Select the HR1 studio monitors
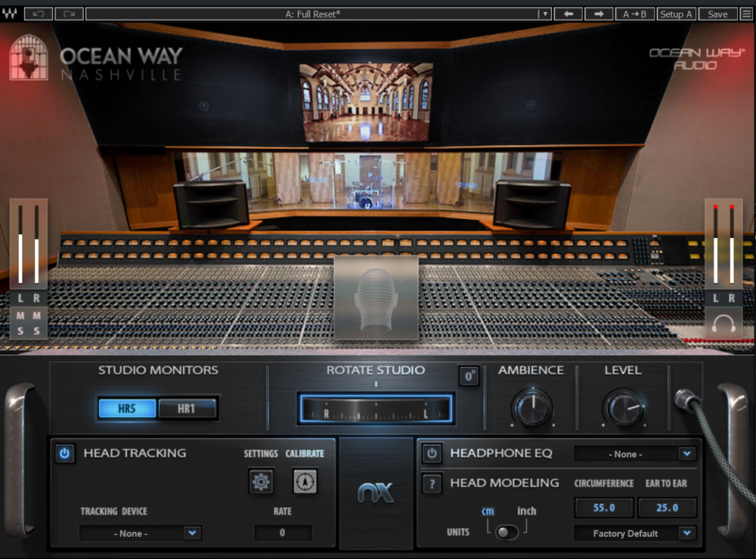The width and height of the screenshot is (756, 559). pos(187,409)
